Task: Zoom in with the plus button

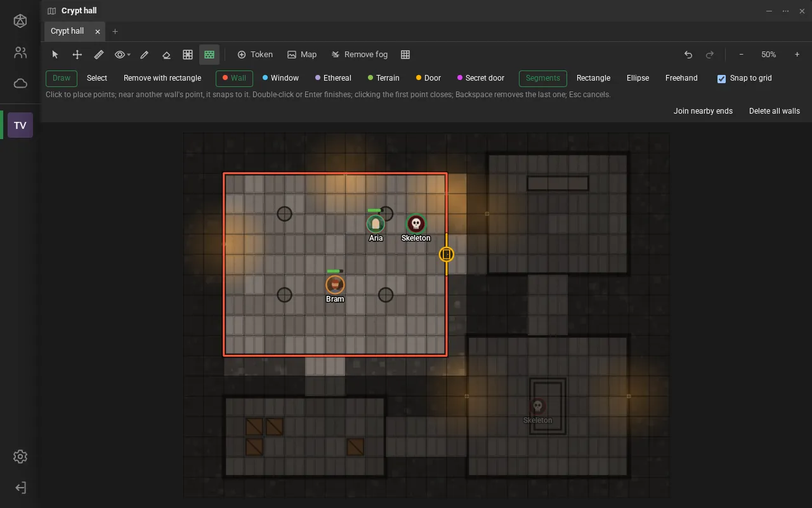Action: tap(797, 55)
